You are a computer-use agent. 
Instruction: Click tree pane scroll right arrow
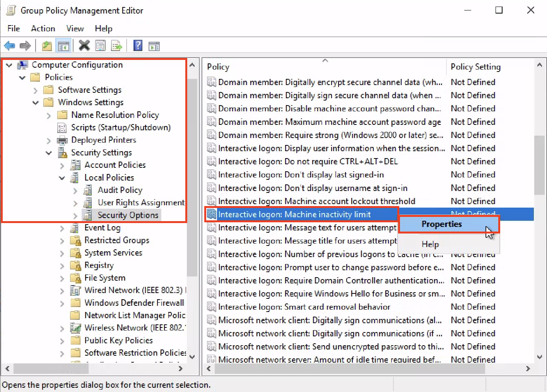[x=180, y=369]
